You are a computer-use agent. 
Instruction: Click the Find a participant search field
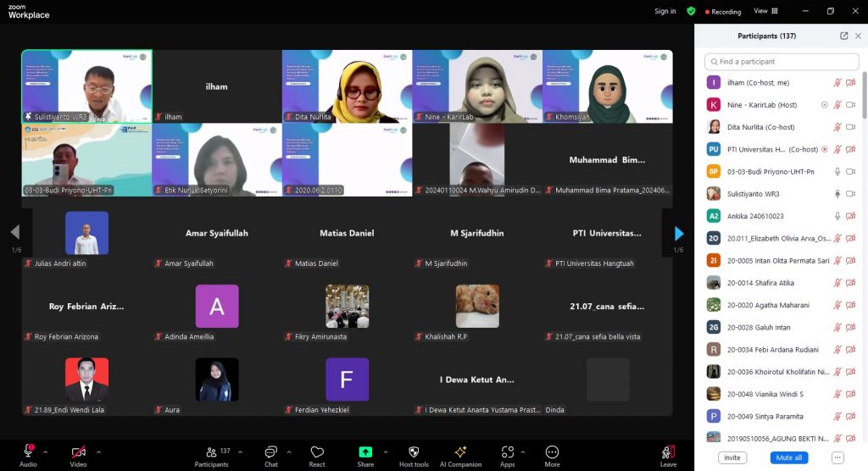click(x=782, y=62)
